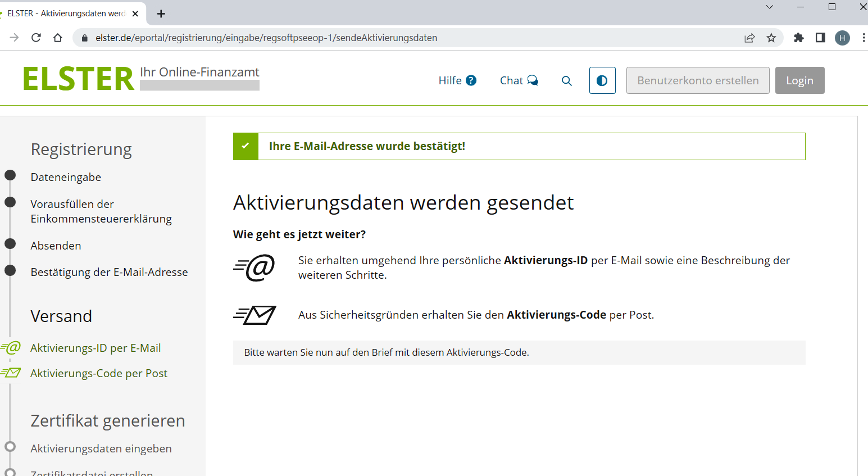Screen dimensions: 868x476
Task: Click the @ icon beside 'Aktivierungs-ID per E-Mail'
Action: pyautogui.click(x=11, y=348)
